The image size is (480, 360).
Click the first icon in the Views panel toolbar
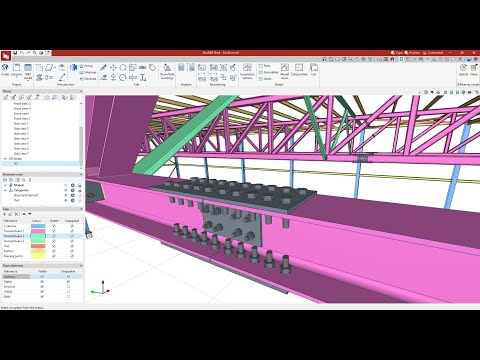coord(6,97)
